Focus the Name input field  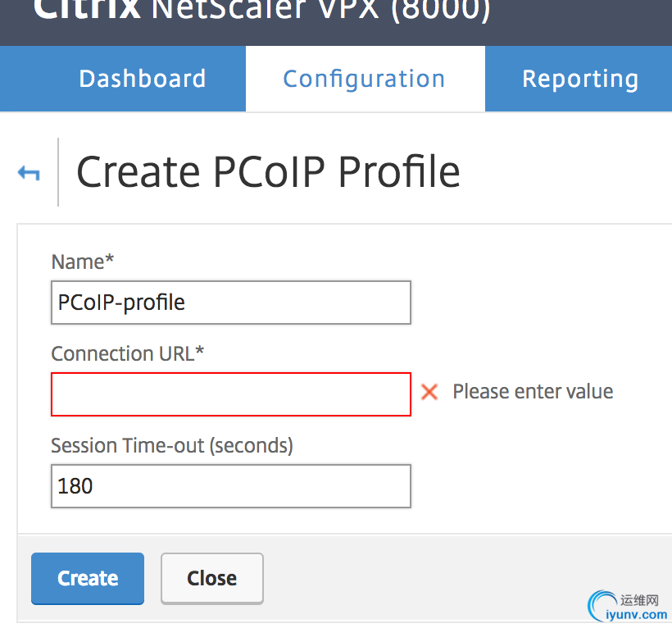230,303
